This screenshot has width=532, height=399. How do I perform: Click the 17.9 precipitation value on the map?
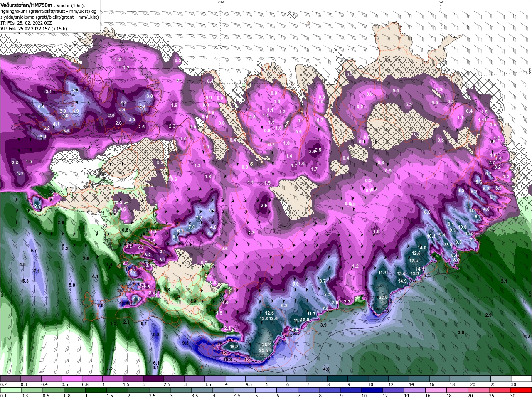tap(414, 261)
